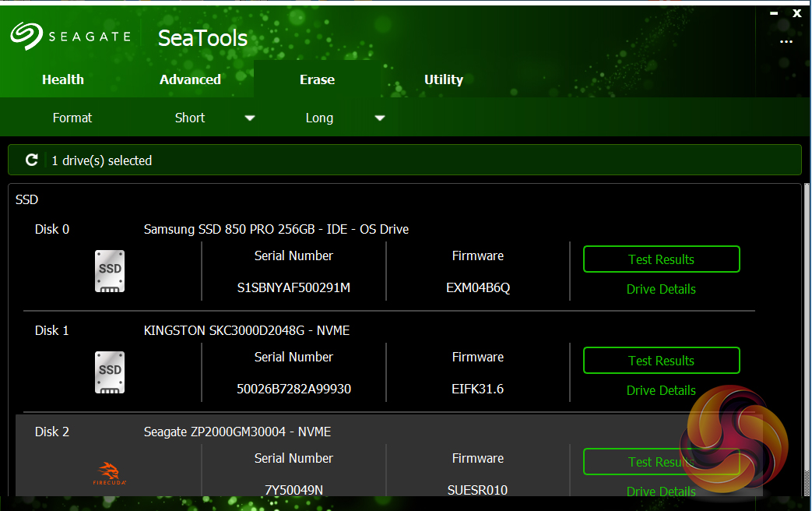The image size is (812, 511).
Task: Select the Samsung SSD drive icon
Action: (x=110, y=271)
